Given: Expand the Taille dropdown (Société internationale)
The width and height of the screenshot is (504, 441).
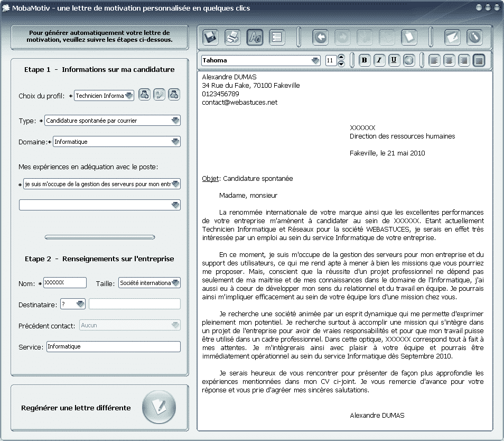Looking at the screenshot, I should 150,283.
